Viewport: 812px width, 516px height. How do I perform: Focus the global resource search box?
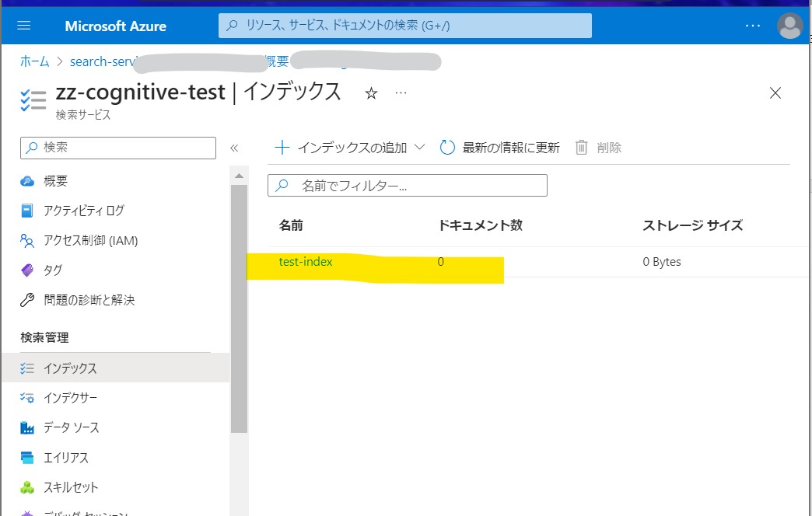(x=405, y=26)
